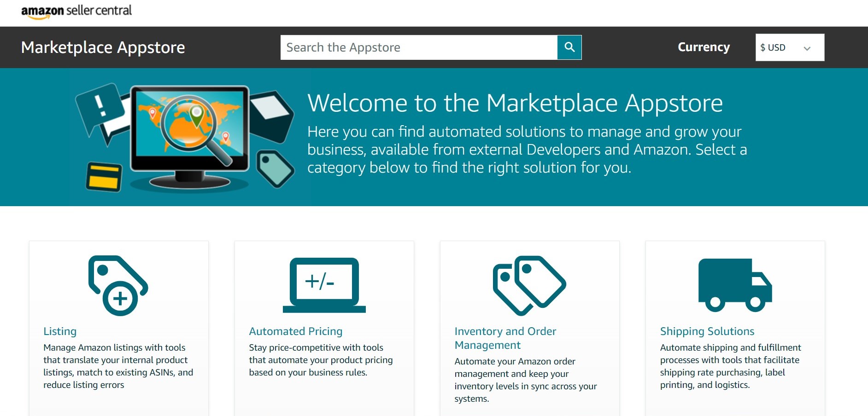Open the Listing category link
Screen dimensions: 868x416
60,331
